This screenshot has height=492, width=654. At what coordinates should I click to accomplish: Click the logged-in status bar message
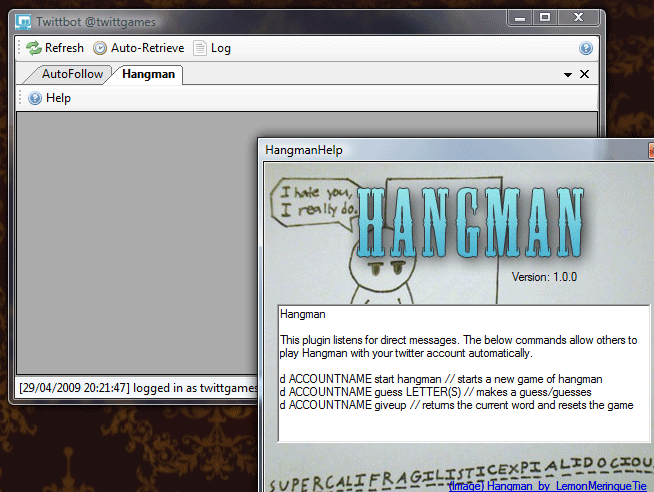click(135, 387)
